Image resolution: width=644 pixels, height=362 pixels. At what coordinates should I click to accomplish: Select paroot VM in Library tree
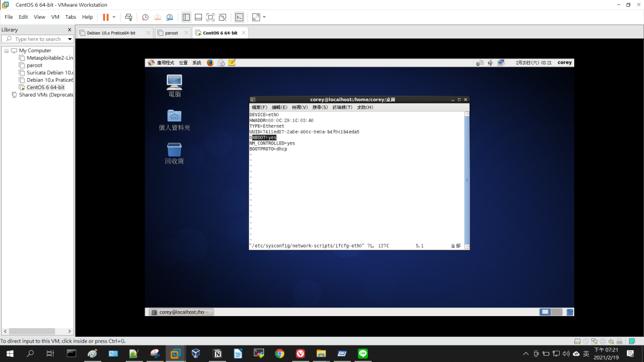tap(31, 65)
